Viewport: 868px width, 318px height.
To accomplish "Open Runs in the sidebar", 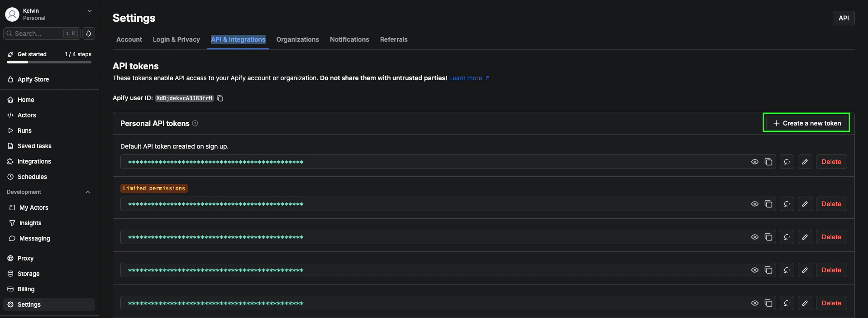I will [x=49, y=130].
